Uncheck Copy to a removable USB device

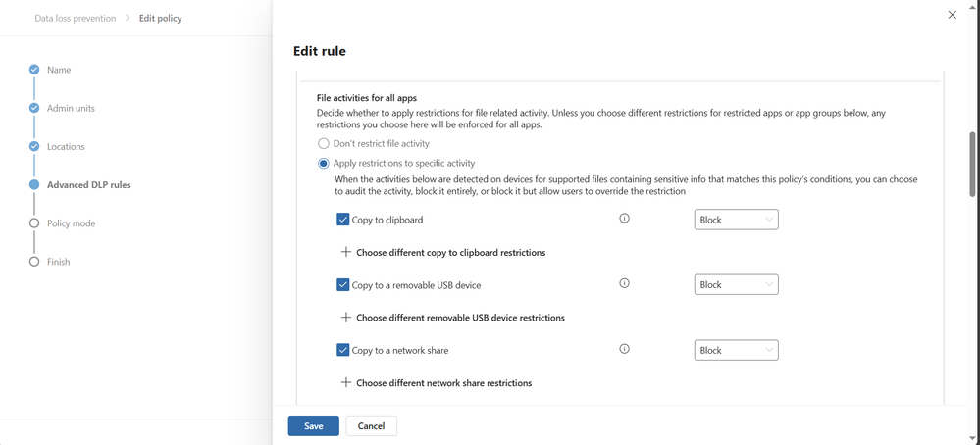342,285
